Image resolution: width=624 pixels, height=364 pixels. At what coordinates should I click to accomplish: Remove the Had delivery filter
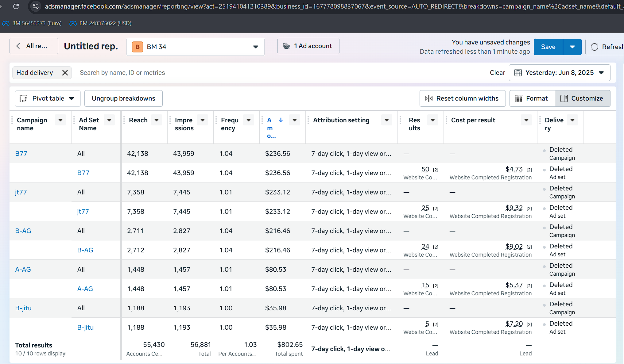(65, 73)
